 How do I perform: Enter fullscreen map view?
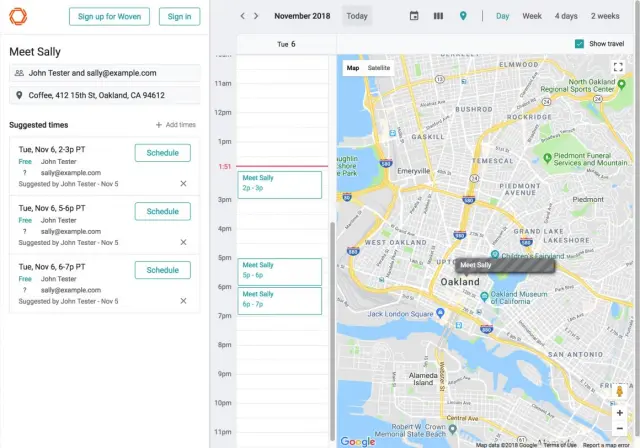tap(618, 68)
